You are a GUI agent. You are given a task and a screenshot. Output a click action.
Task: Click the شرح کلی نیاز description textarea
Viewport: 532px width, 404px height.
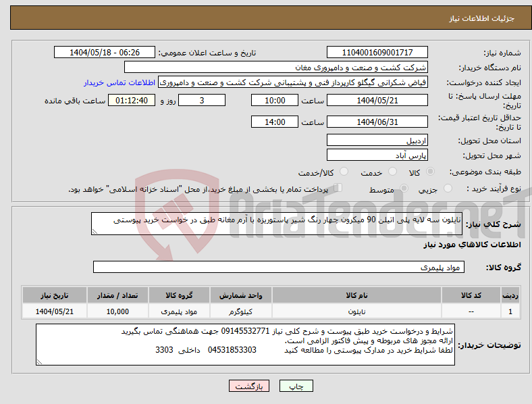277,224
